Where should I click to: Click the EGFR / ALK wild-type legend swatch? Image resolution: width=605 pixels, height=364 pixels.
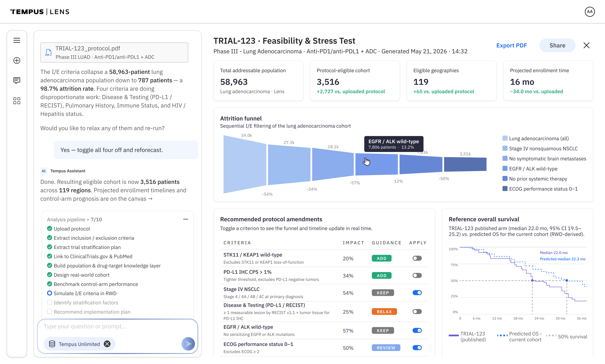coord(505,168)
